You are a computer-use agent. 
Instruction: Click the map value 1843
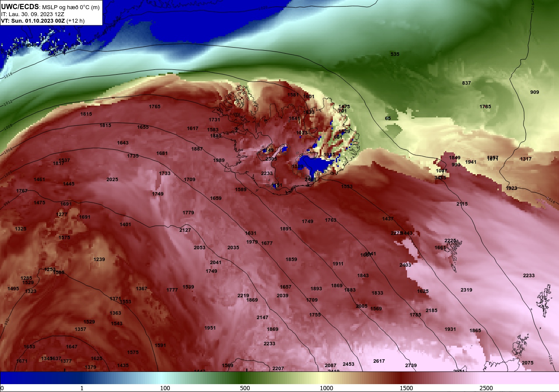pos(363,275)
